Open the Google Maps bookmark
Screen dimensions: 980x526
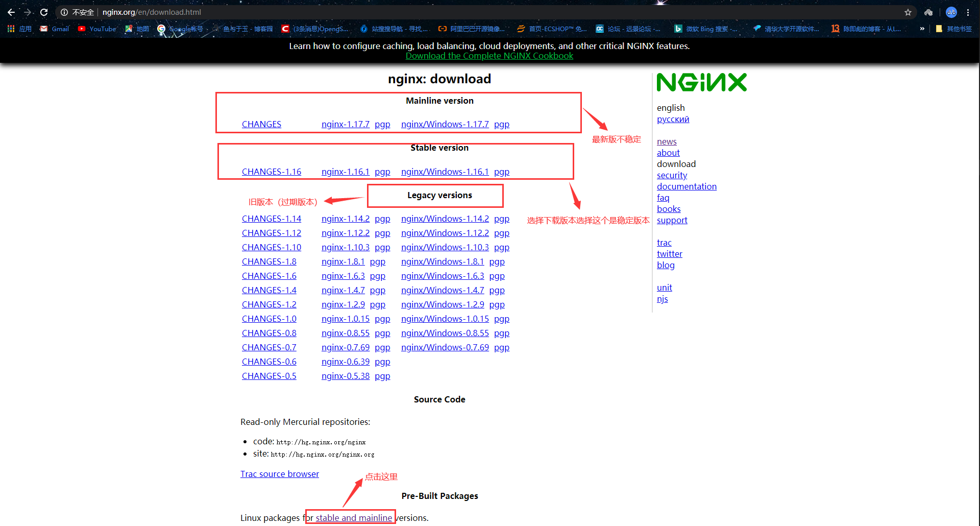click(137, 29)
